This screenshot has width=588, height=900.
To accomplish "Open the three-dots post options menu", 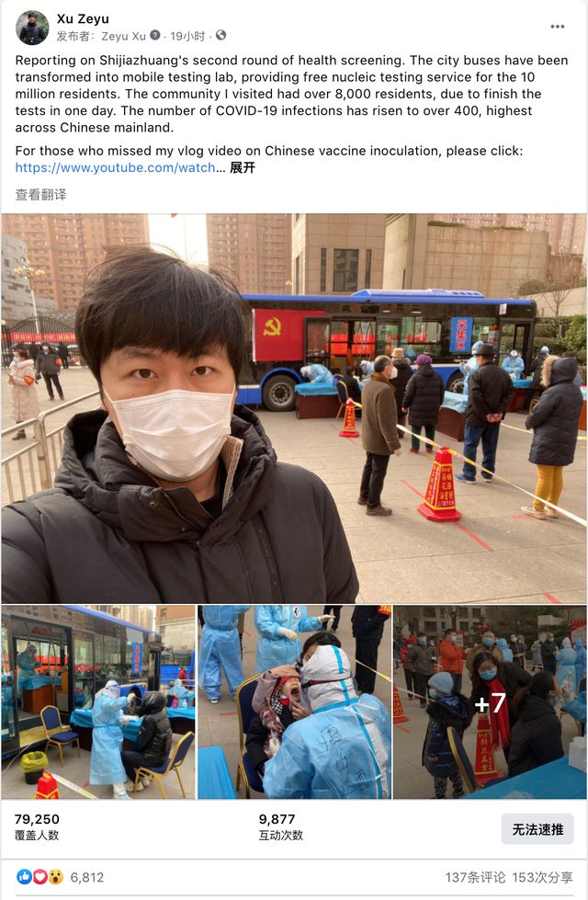I will (557, 27).
